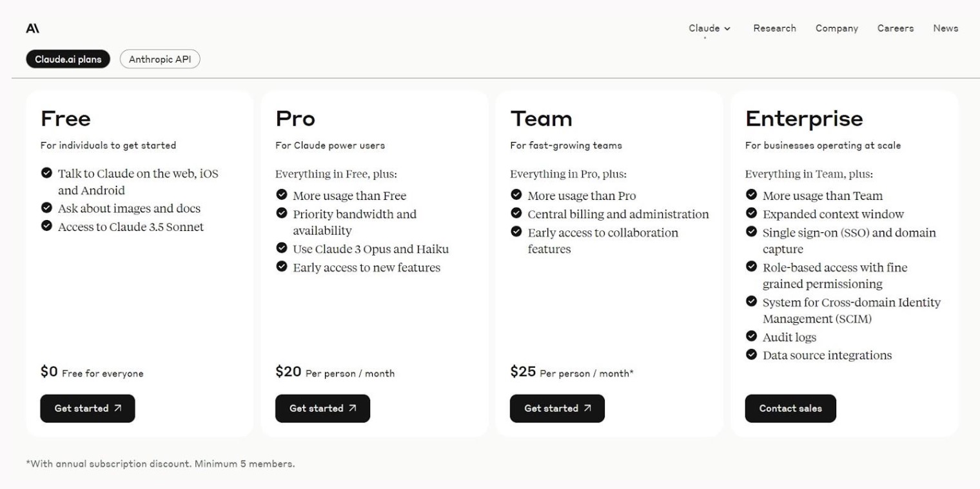The image size is (980, 489).
Task: Click checkmark beside Ask about images and docs
Action: click(x=46, y=208)
